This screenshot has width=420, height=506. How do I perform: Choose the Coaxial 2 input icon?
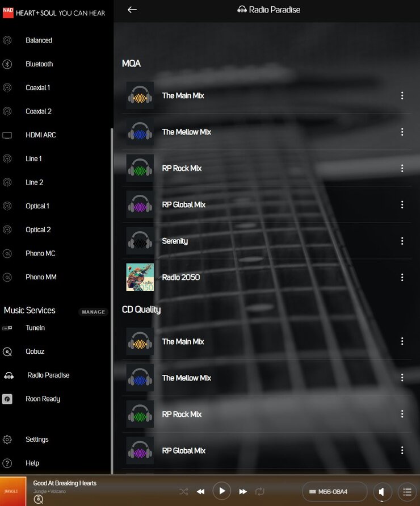7,111
